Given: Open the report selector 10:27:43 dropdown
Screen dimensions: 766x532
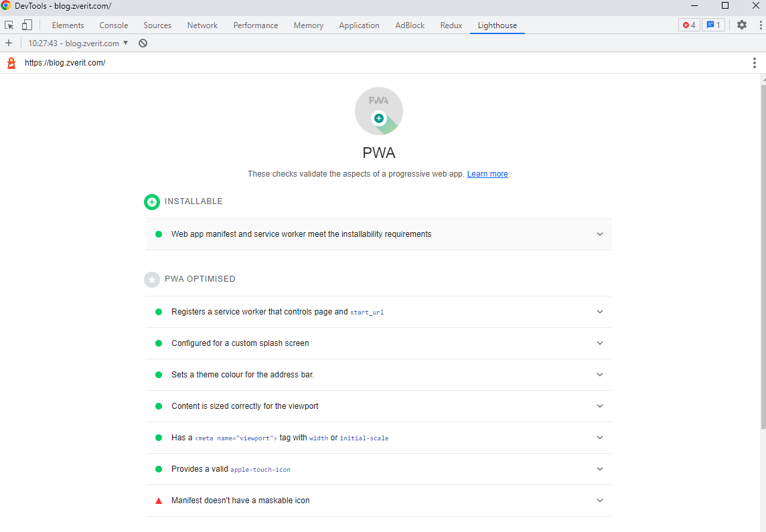Looking at the screenshot, I should coord(78,43).
